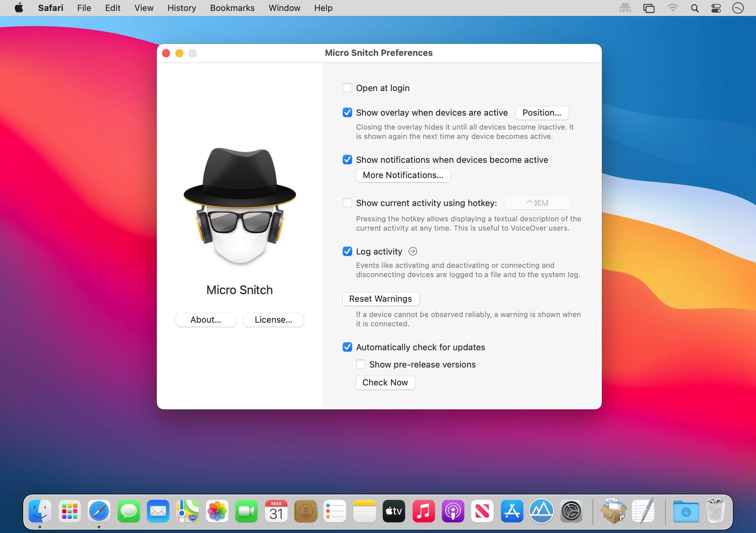
Task: Open the History menu
Action: pyautogui.click(x=182, y=8)
